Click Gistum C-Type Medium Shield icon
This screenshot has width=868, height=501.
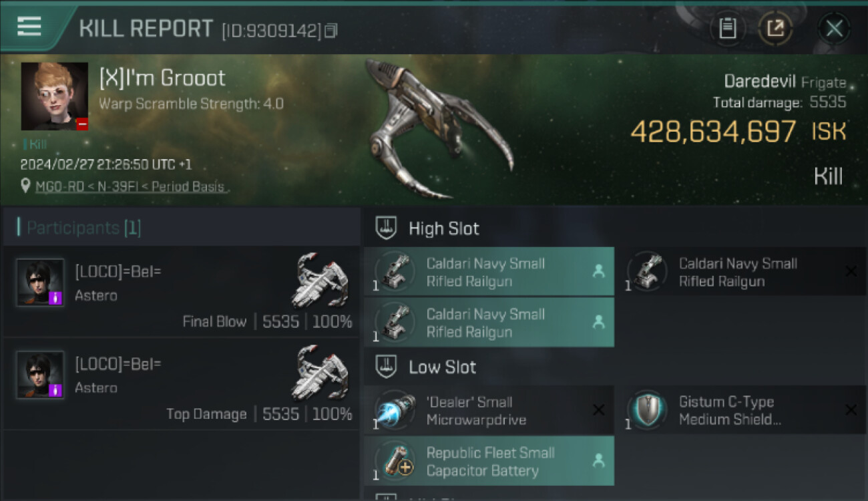click(x=646, y=410)
